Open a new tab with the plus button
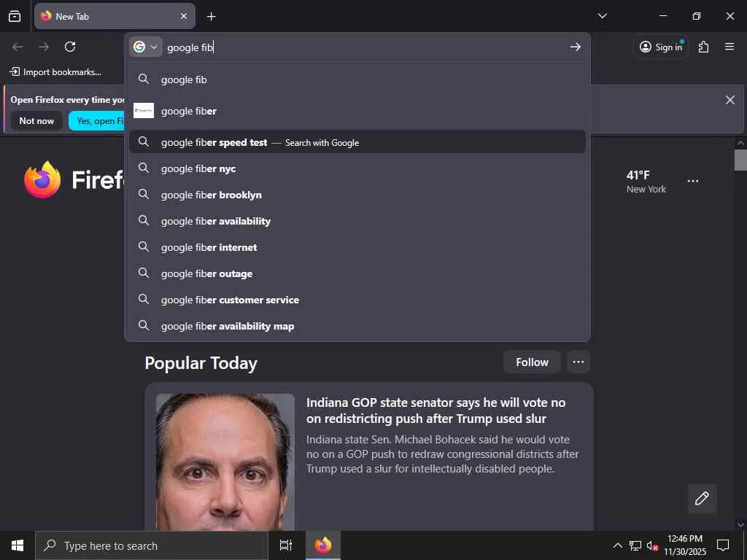The width and height of the screenshot is (747, 560). (x=211, y=17)
